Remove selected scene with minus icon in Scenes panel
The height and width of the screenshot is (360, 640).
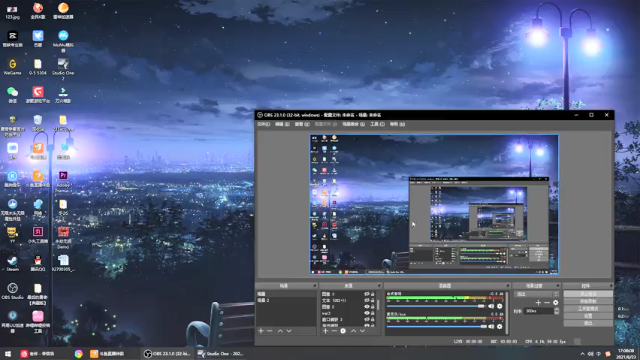270,331
